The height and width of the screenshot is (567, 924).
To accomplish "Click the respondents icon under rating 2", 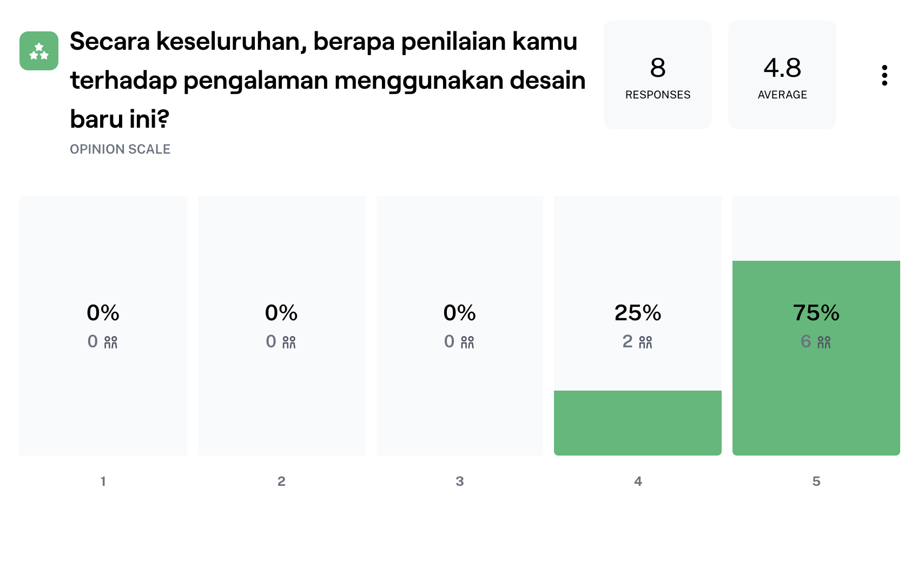I will 289,342.
